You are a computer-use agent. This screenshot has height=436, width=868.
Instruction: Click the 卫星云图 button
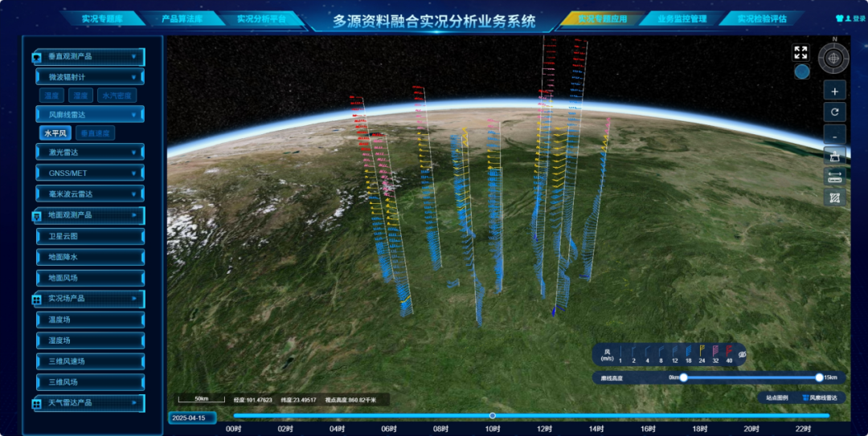(x=90, y=236)
